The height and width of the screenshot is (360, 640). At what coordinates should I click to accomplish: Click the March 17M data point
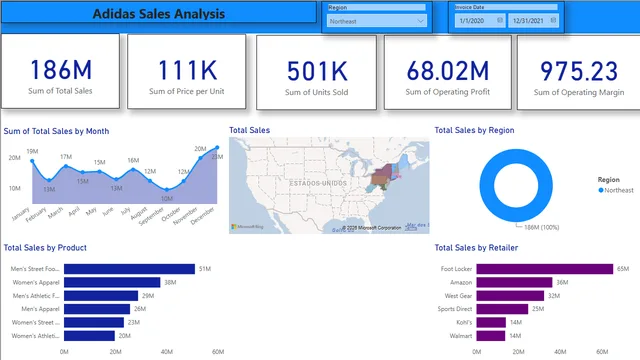66,166
